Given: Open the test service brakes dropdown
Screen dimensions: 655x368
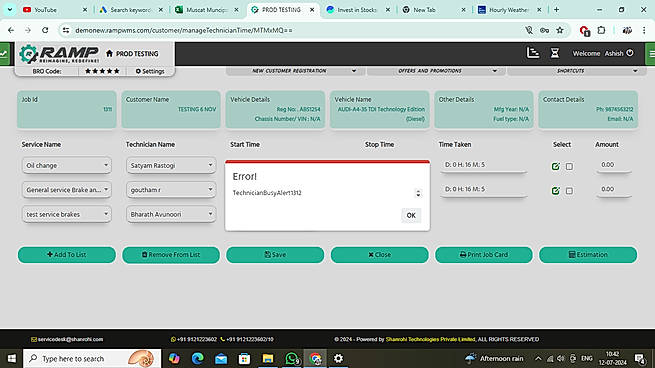Looking at the screenshot, I should coord(67,214).
